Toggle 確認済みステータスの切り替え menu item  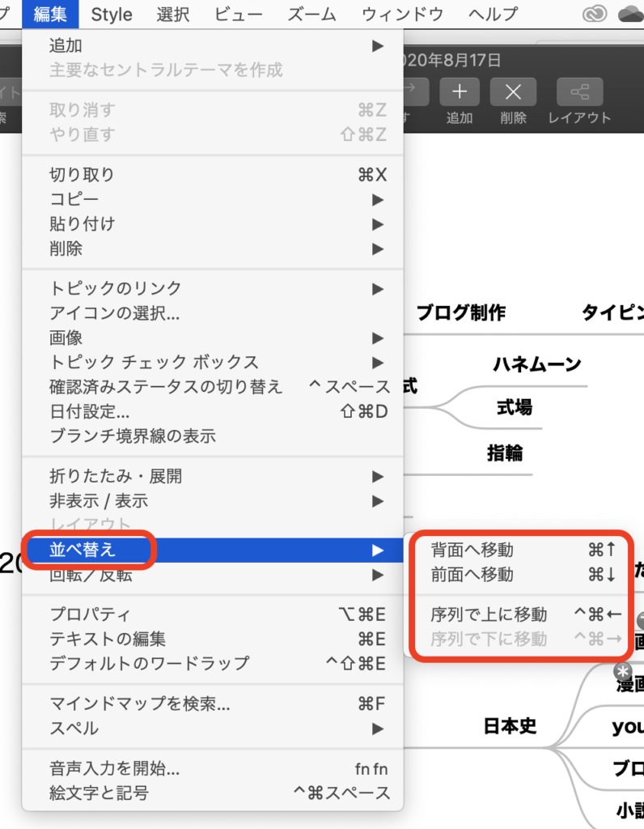coord(166,387)
